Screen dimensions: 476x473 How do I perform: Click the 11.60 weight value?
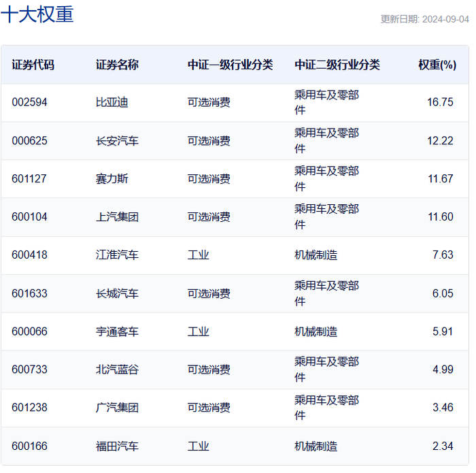(x=441, y=217)
